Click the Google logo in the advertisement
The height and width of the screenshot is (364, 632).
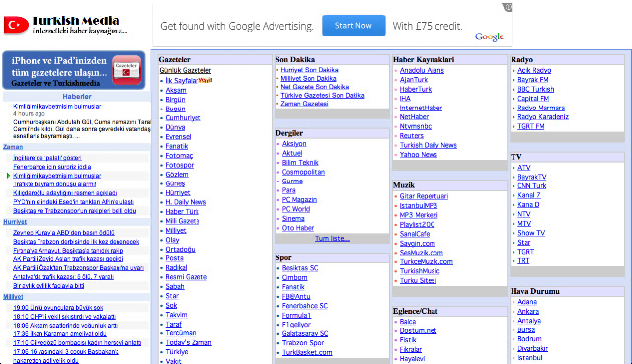tap(490, 36)
